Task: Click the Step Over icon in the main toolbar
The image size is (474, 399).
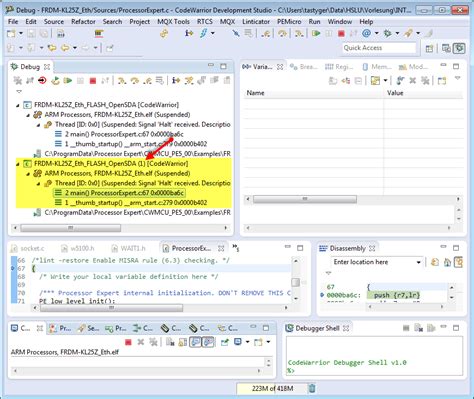Action: 283,33
